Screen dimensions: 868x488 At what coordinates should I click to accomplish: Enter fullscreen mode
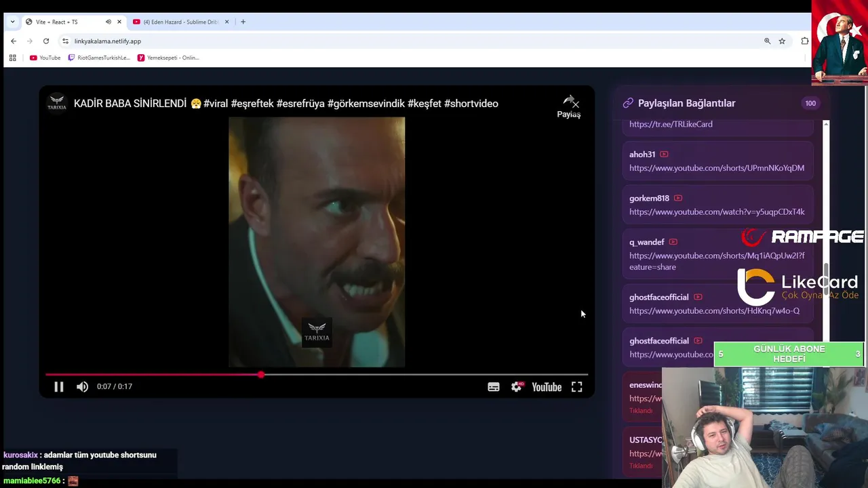576,387
